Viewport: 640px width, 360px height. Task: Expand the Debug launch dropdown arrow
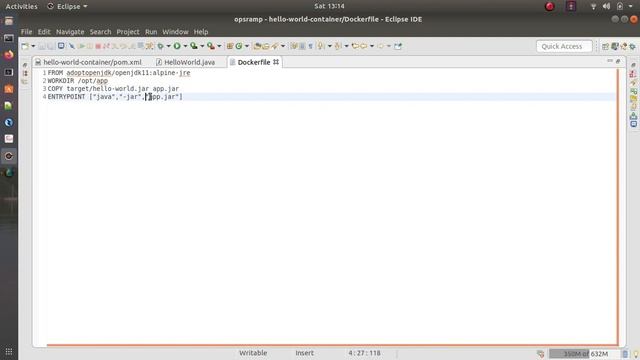coord(168,46)
